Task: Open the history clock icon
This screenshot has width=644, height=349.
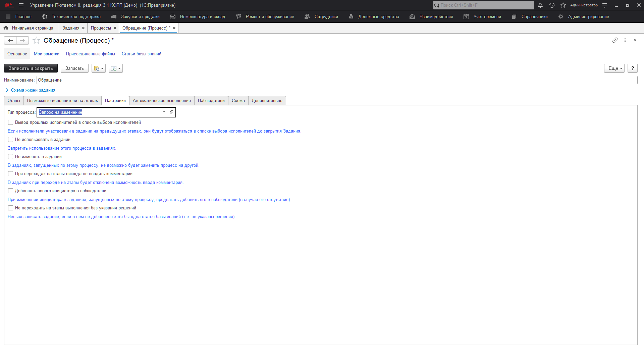Action: [552, 5]
